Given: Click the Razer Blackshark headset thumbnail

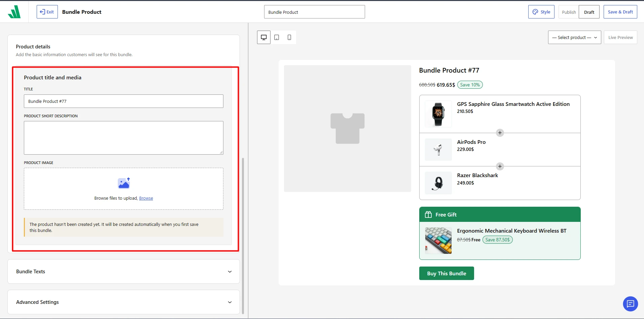Looking at the screenshot, I should [438, 183].
